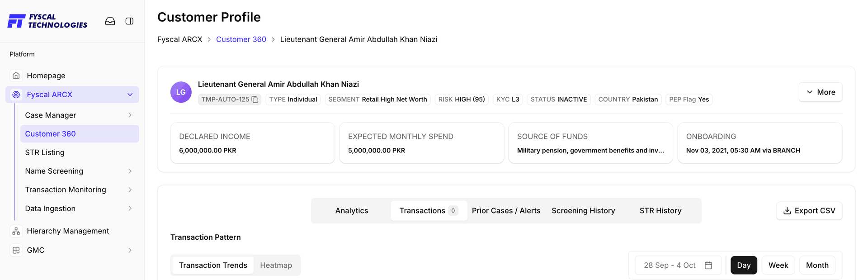Click the TYPE Individual badge
This screenshot has height=280, width=868.
(x=293, y=100)
